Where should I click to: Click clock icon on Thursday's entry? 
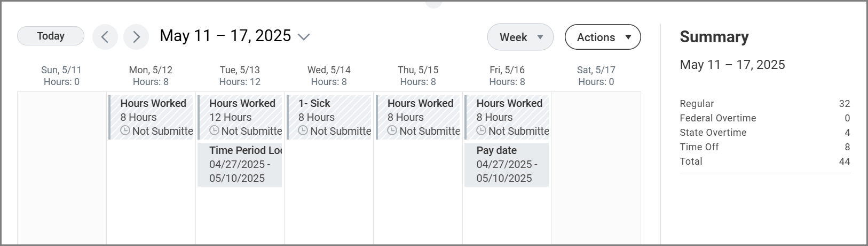point(392,130)
